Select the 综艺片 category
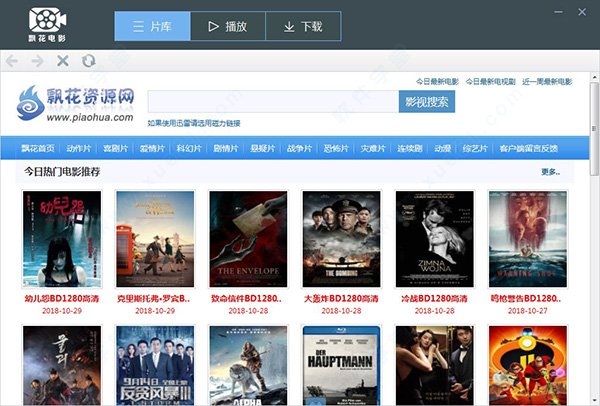The height and width of the screenshot is (406, 600). point(475,148)
